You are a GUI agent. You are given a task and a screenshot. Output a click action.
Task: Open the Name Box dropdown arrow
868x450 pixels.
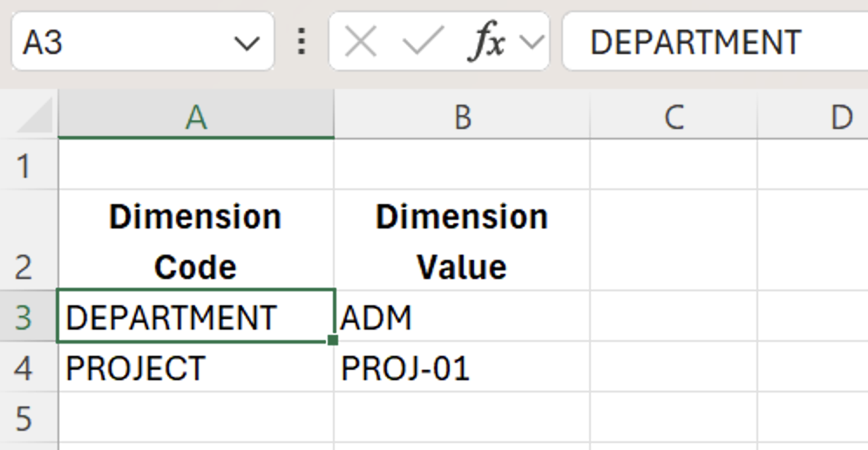tap(248, 42)
